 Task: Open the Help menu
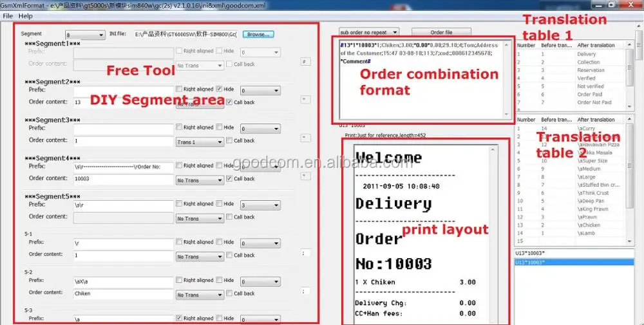point(25,16)
